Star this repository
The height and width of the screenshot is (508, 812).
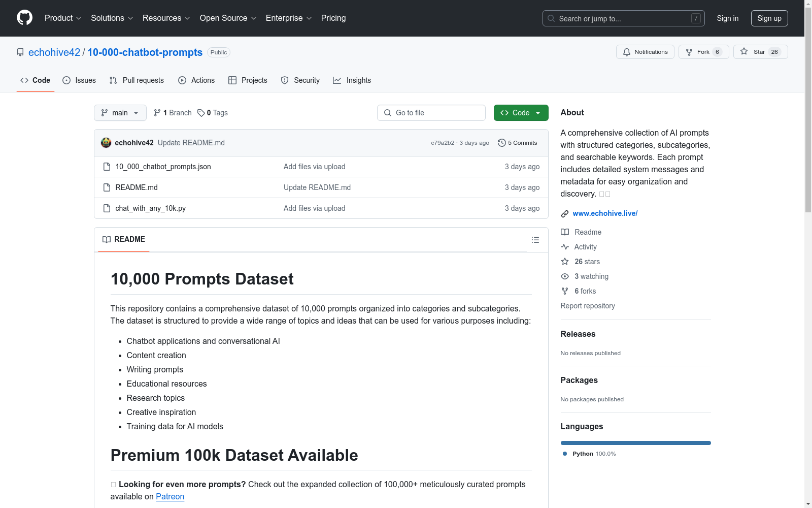pyautogui.click(x=760, y=52)
